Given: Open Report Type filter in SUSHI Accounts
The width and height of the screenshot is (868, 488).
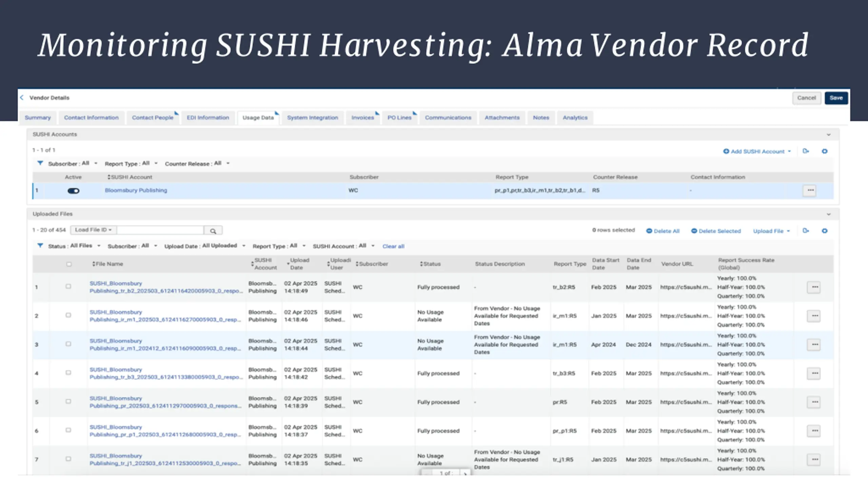Looking at the screenshot, I should click(131, 163).
